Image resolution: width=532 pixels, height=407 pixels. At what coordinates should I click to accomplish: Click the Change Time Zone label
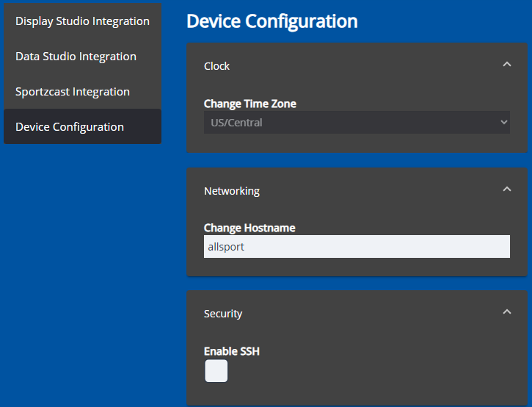coord(249,104)
